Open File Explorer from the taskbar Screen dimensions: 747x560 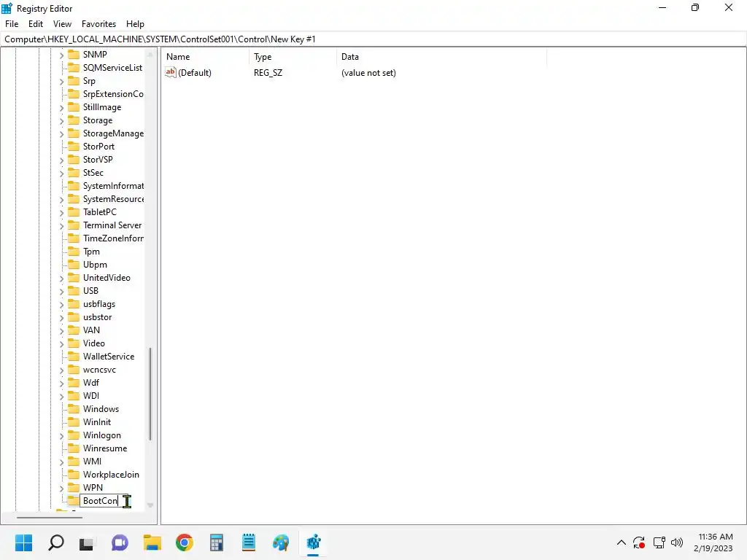pyautogui.click(x=152, y=542)
